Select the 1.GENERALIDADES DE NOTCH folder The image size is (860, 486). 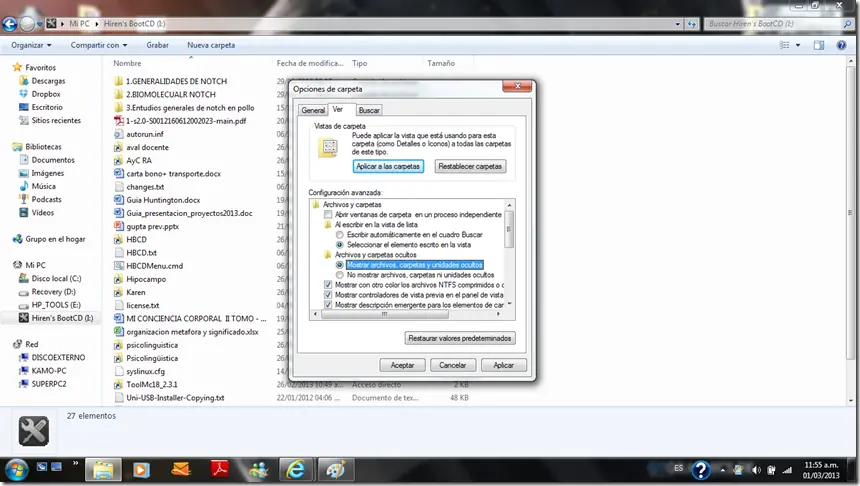[x=176, y=81]
